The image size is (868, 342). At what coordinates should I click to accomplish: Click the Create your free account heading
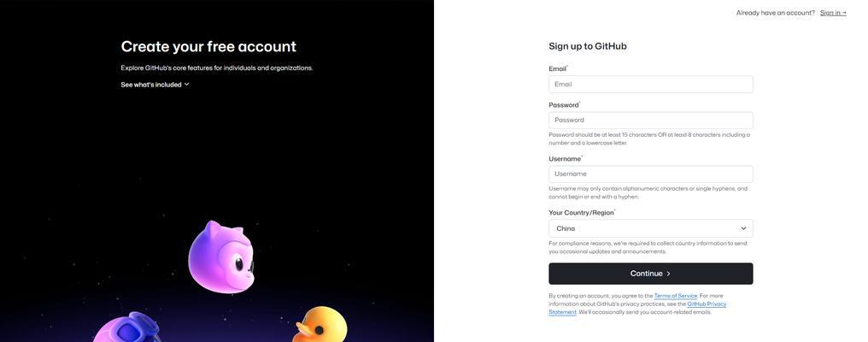click(x=208, y=46)
